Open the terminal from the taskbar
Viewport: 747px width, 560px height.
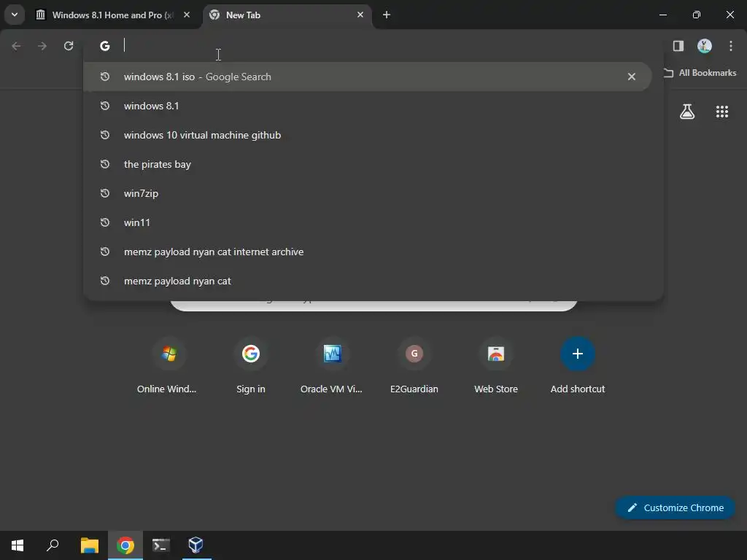(161, 545)
